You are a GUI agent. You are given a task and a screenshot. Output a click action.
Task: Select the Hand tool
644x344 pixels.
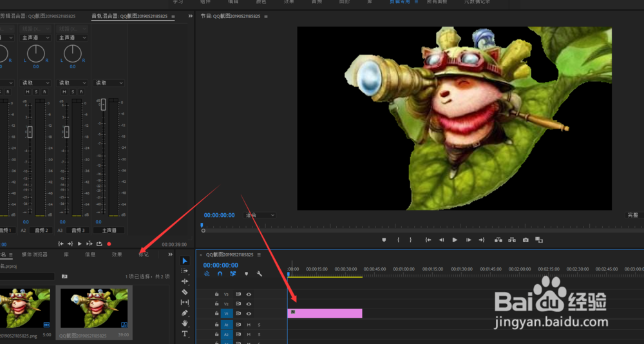(185, 323)
